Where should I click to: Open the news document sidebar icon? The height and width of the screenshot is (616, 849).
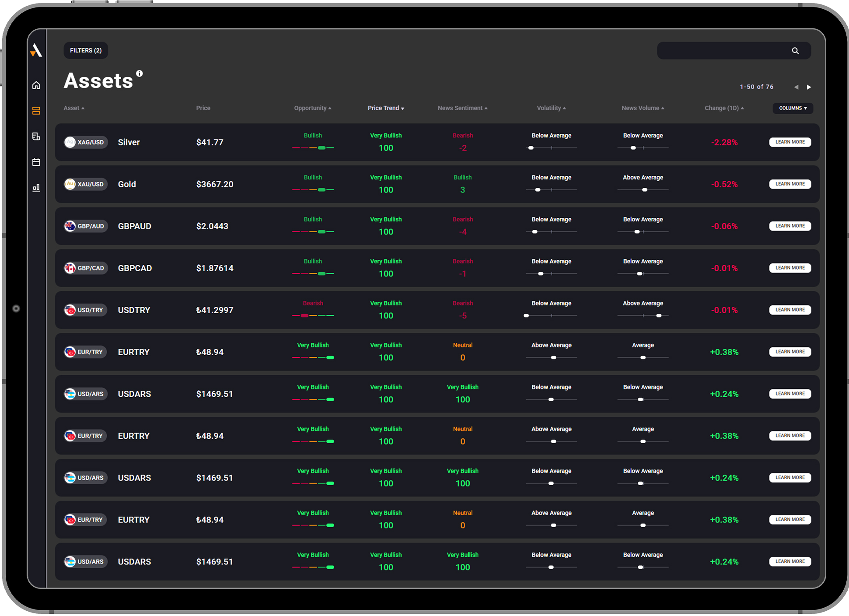click(x=36, y=136)
